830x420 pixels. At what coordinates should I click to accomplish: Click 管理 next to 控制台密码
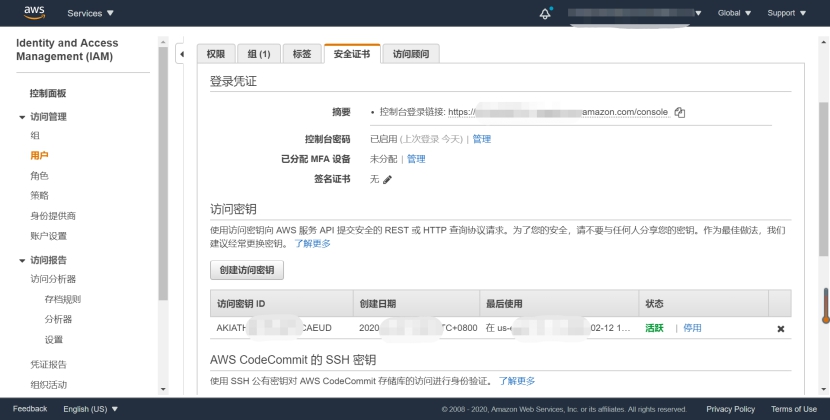point(482,139)
